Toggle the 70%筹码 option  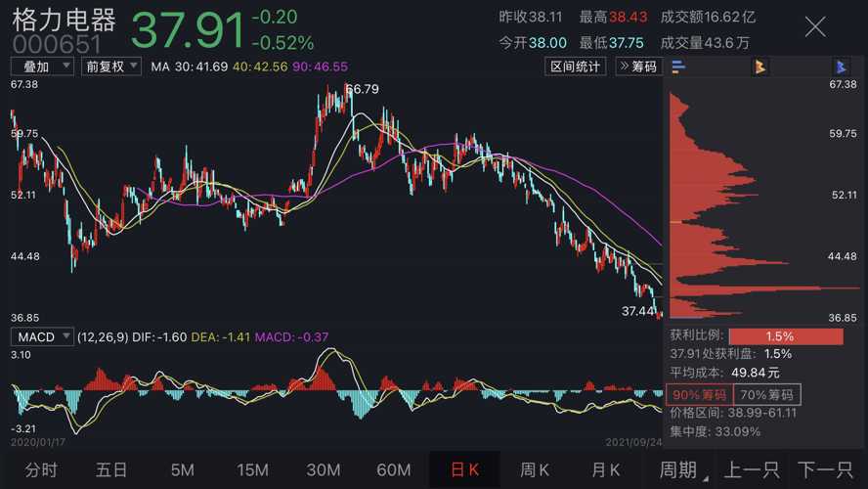766,395
